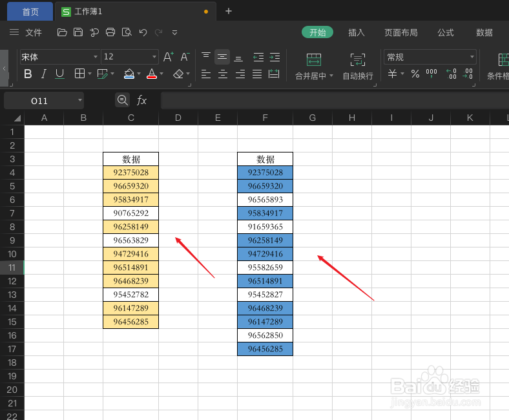Click the fx insert function icon
Screen dimensions: 509x420
coord(141,100)
